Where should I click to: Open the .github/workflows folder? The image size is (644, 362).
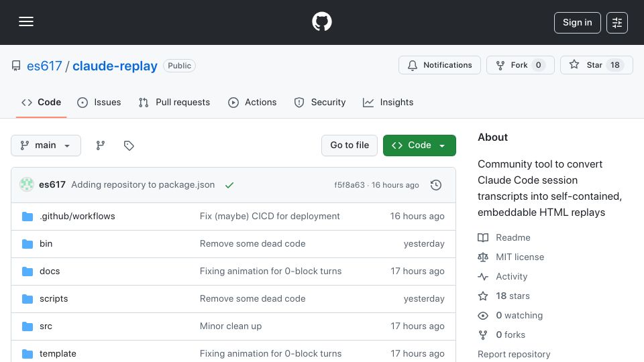pos(77,217)
